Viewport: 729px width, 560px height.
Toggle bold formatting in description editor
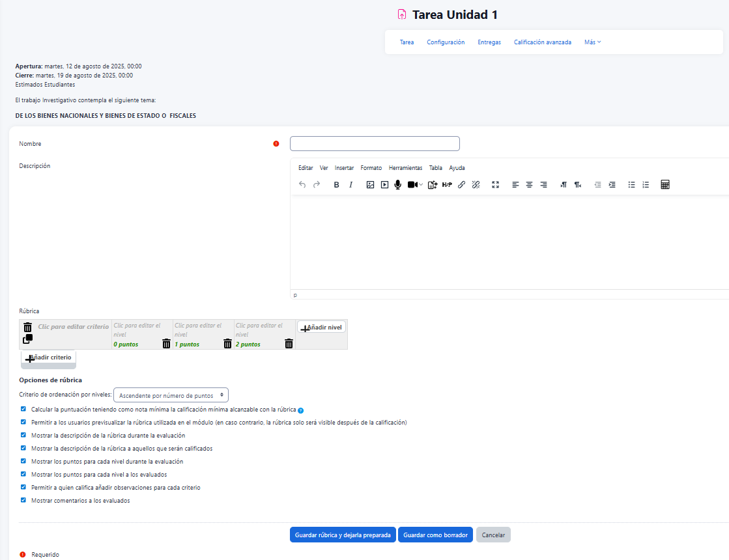[x=336, y=185]
